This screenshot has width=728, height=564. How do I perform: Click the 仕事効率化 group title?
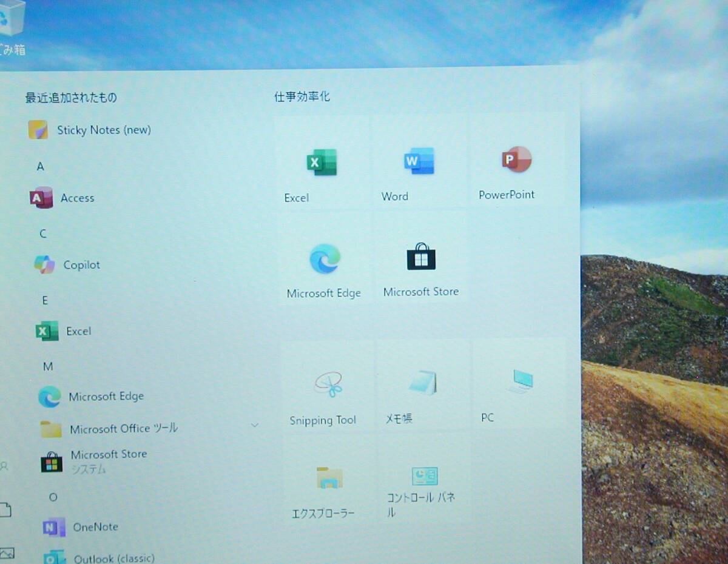pyautogui.click(x=302, y=96)
